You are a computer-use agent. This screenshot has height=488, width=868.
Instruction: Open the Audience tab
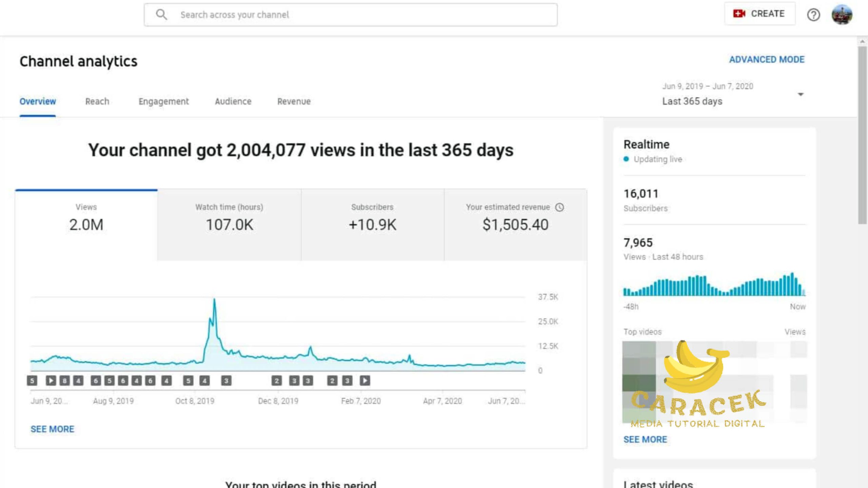(233, 101)
